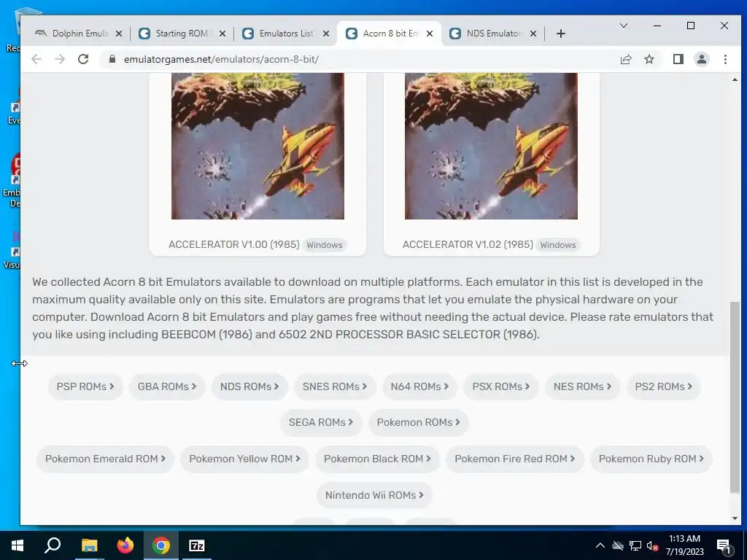The width and height of the screenshot is (747, 560).
Task: Click Windows tag under ACCELERATOR V1.00
Action: (325, 245)
